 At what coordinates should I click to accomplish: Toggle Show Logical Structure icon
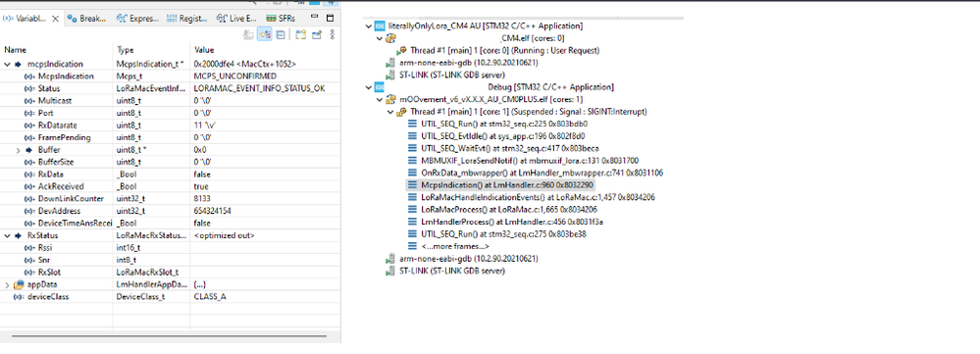265,35
